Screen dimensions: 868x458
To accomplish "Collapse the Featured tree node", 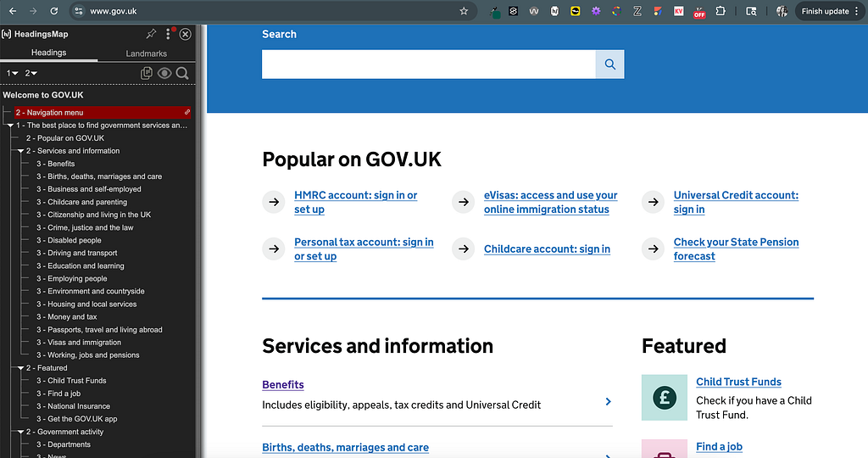I will pyautogui.click(x=20, y=368).
